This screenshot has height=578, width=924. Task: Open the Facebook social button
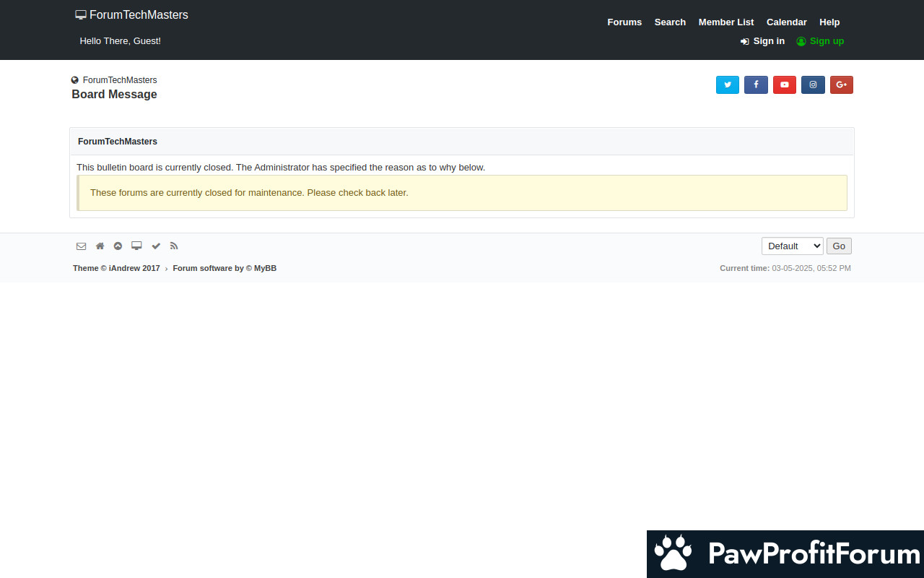[756, 85]
